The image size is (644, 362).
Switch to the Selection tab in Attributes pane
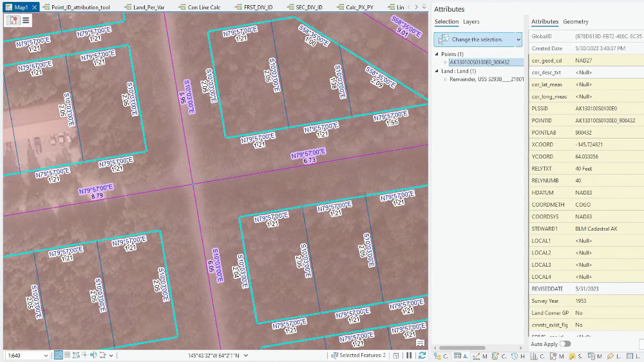click(446, 22)
